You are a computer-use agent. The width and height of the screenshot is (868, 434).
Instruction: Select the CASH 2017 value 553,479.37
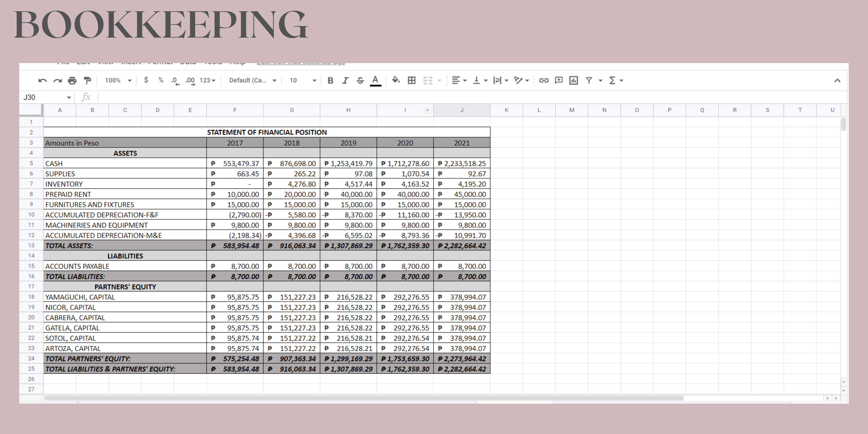point(235,163)
